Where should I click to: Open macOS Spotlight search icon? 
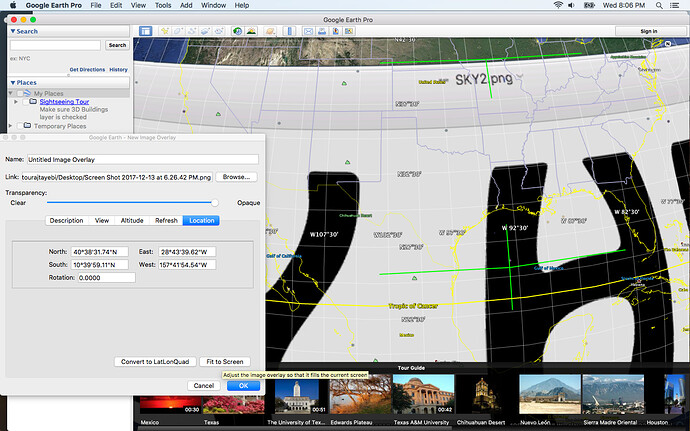[658, 6]
